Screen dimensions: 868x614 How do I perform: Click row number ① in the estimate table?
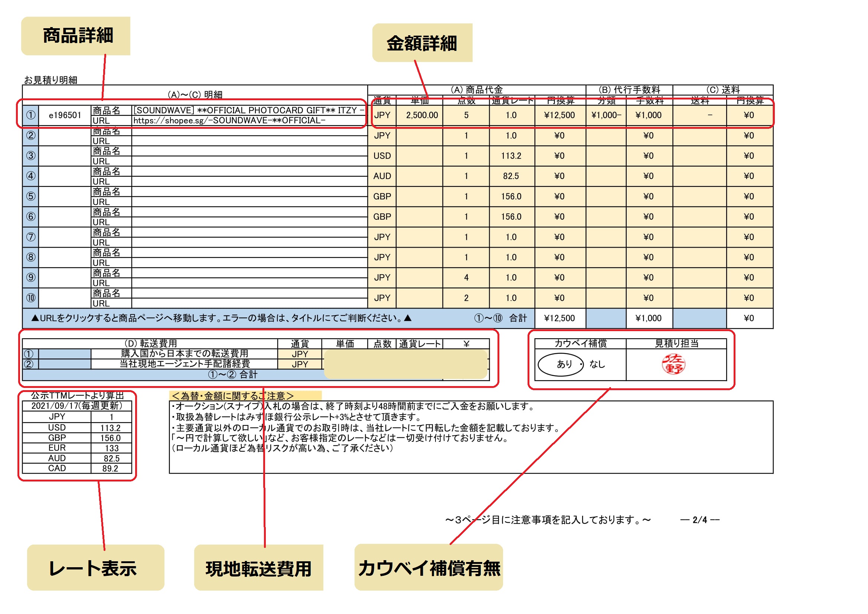[x=30, y=115]
